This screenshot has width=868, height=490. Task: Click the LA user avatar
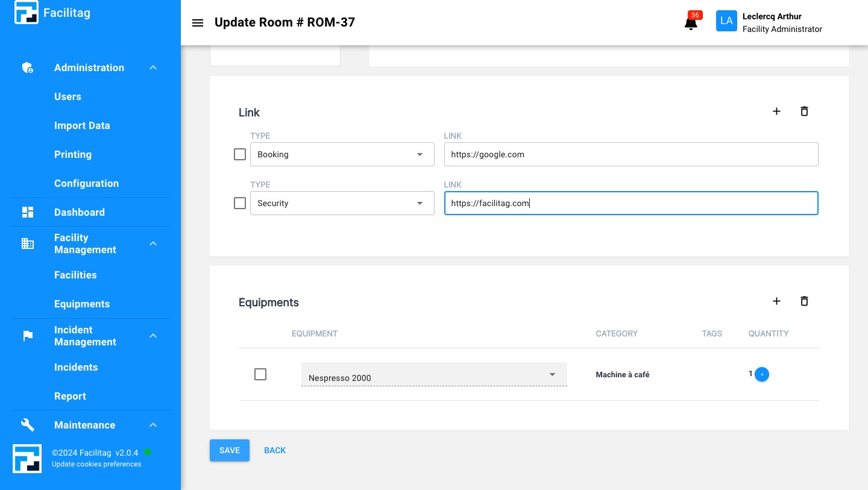coord(726,21)
